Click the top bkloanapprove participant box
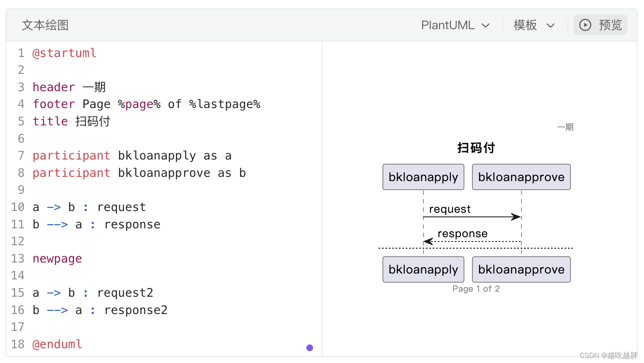Image resolution: width=644 pixels, height=363 pixels. [x=521, y=177]
